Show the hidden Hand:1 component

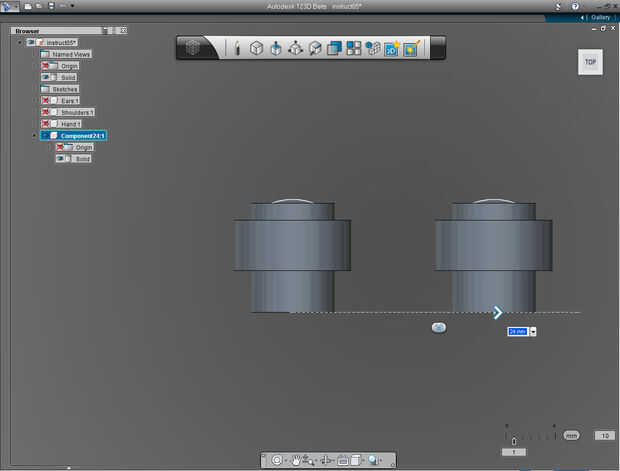[45, 124]
